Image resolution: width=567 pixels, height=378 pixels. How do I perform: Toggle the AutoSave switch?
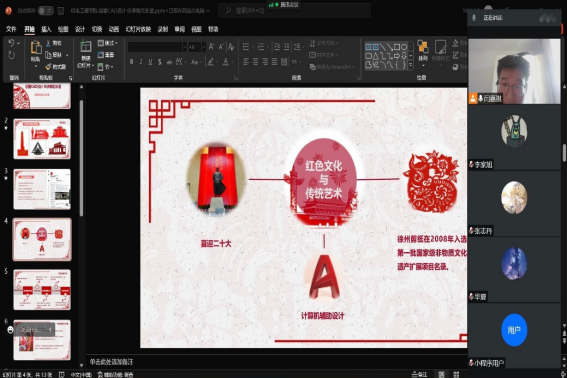(46, 11)
